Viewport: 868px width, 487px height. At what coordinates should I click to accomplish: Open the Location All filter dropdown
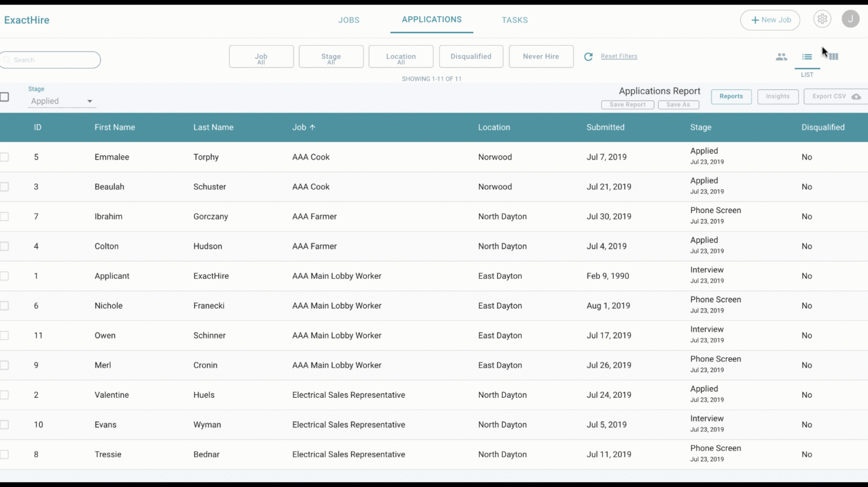click(x=401, y=57)
